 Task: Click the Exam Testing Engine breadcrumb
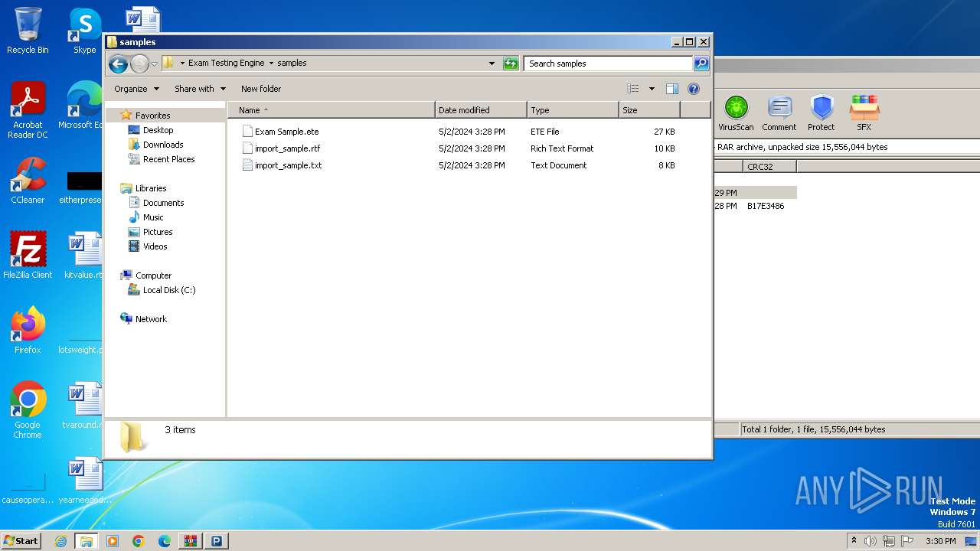(226, 64)
